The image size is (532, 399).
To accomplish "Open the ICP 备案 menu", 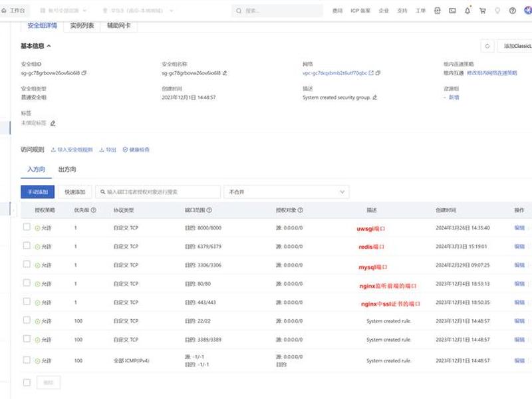I will click(360, 11).
